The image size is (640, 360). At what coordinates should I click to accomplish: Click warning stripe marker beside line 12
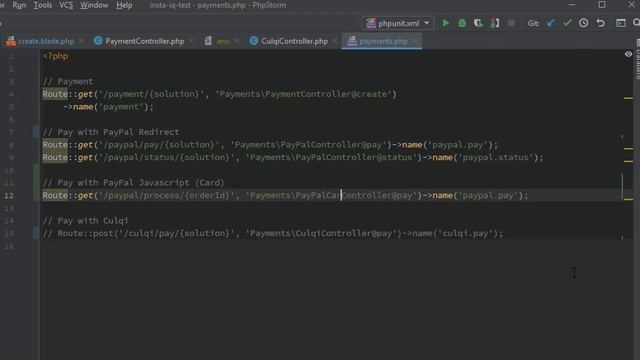(629, 199)
